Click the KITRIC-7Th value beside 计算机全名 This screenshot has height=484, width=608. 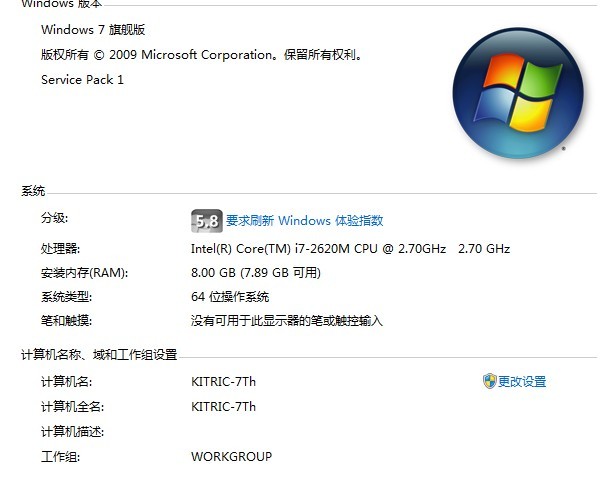click(x=223, y=407)
